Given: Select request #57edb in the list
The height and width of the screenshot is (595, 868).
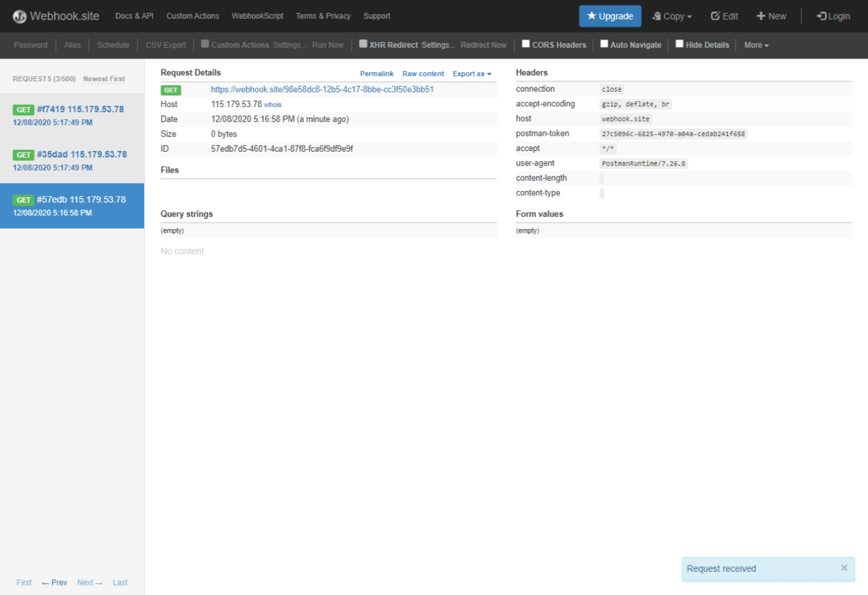Looking at the screenshot, I should (72, 205).
